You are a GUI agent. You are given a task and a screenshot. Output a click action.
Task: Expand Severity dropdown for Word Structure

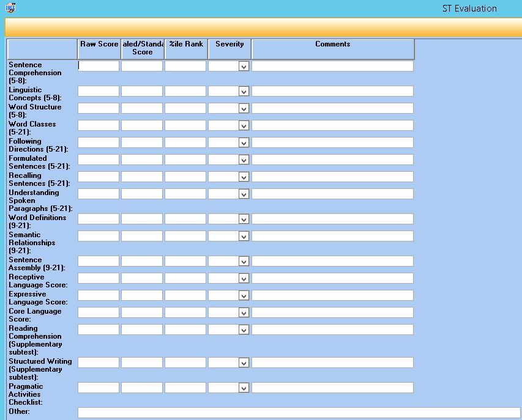[x=244, y=108]
